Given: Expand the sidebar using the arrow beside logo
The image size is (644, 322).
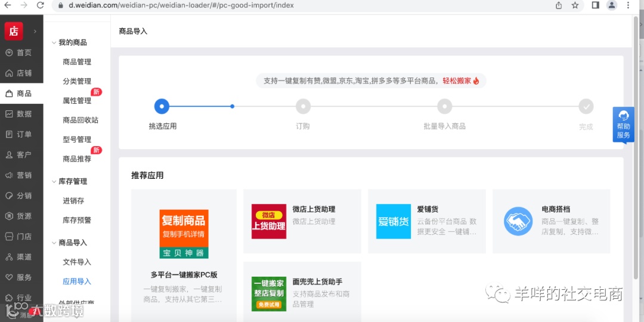Looking at the screenshot, I should coord(35,31).
